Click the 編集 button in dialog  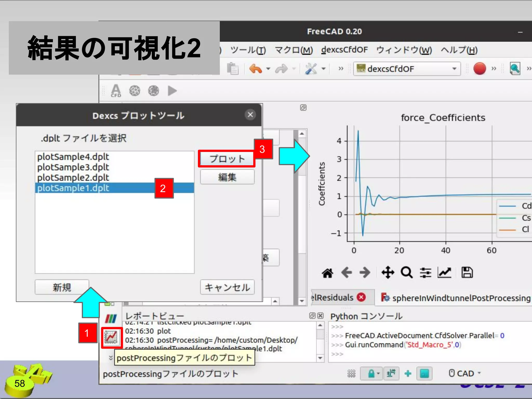coord(227,177)
